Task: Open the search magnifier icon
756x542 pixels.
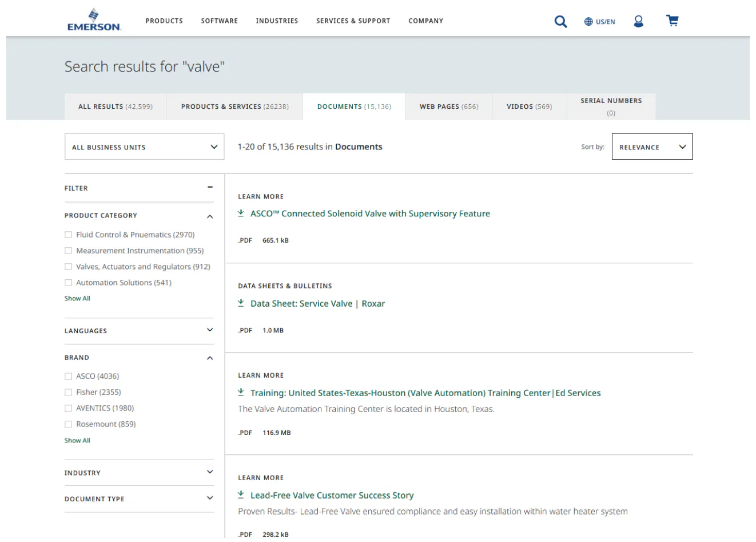Action: click(560, 22)
